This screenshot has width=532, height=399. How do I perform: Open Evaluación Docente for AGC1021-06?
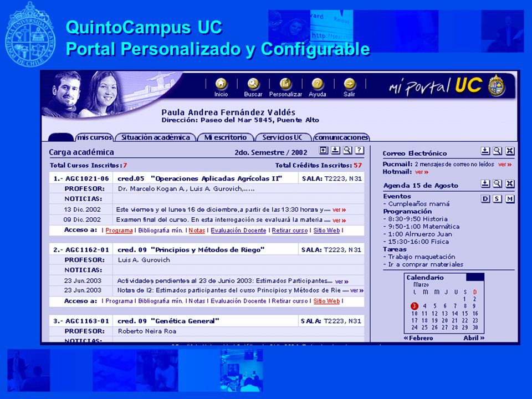pos(238,231)
